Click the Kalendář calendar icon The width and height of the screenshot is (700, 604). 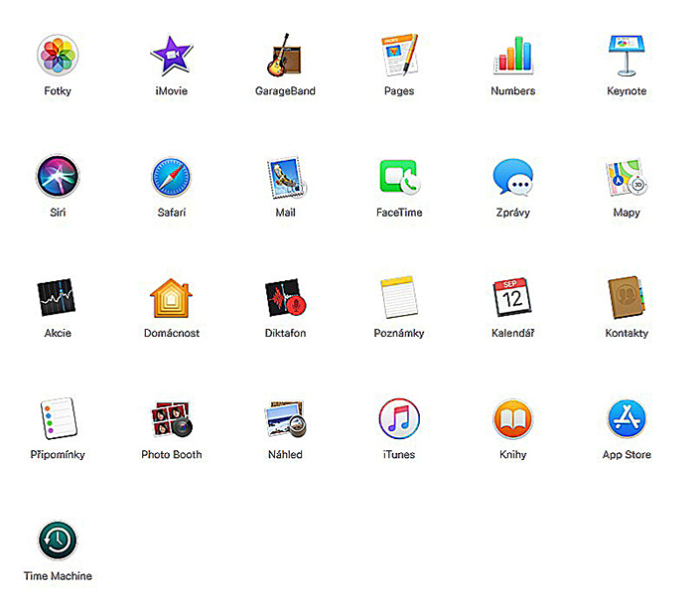tap(512, 298)
